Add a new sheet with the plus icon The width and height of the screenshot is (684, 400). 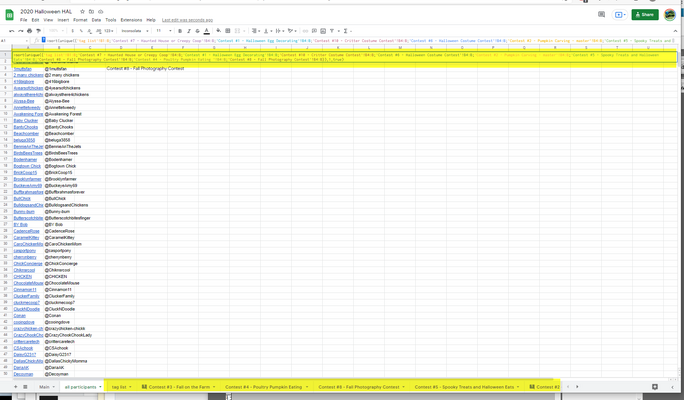coord(16,387)
